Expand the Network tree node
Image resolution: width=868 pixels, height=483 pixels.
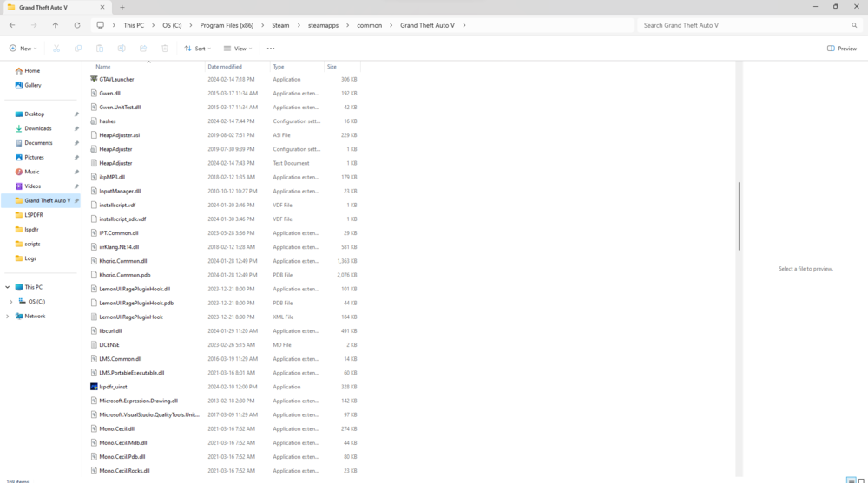coord(7,316)
